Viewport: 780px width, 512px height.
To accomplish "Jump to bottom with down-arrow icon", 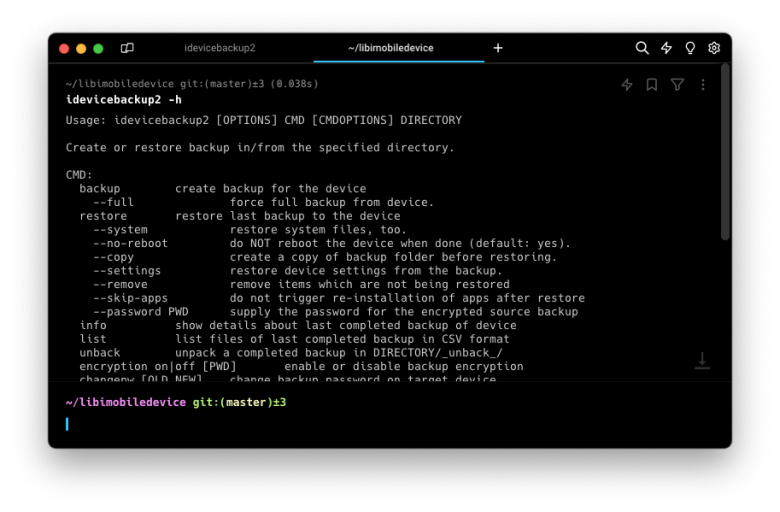I will point(701,361).
